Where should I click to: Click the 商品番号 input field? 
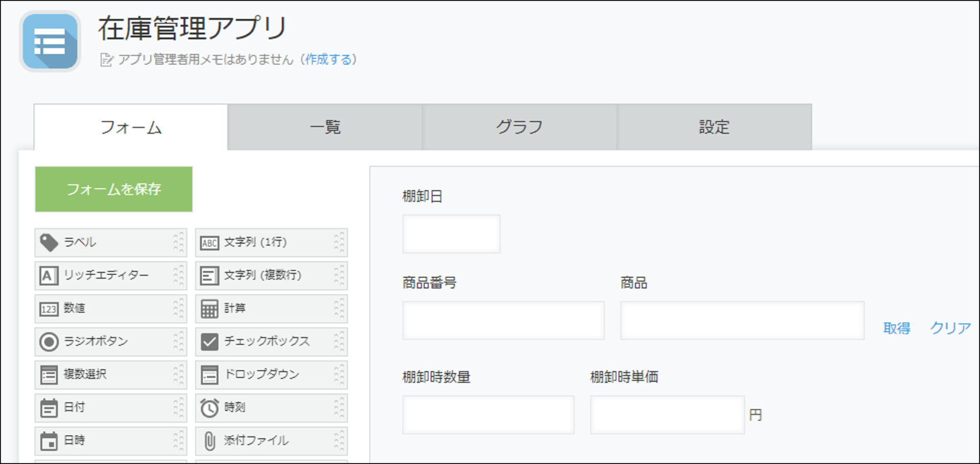503,321
